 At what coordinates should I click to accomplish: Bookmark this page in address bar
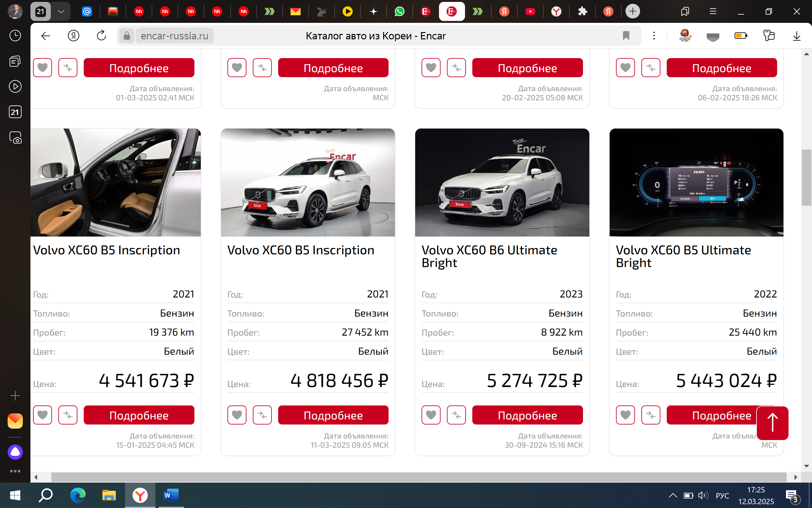(626, 36)
